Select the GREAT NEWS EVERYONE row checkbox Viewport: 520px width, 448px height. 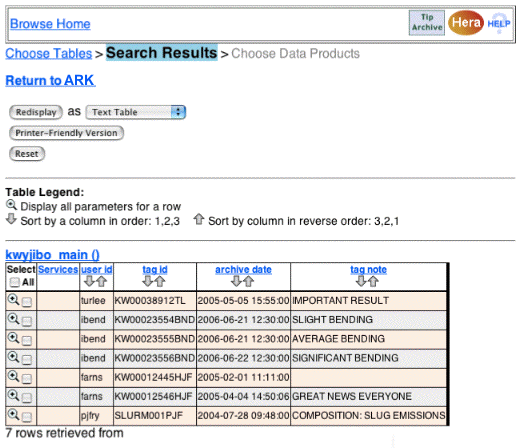(27, 398)
